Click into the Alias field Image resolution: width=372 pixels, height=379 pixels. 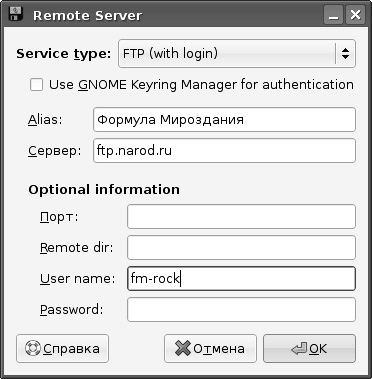pyautogui.click(x=224, y=120)
